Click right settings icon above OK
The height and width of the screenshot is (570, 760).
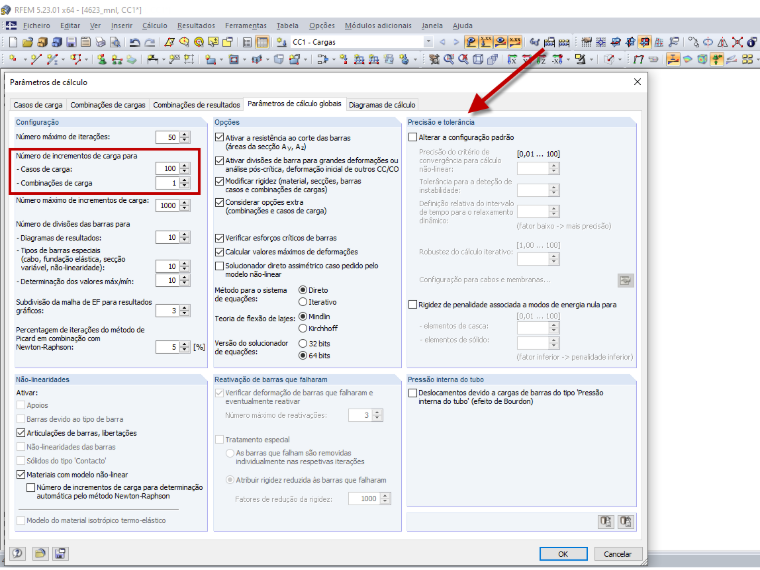pyautogui.click(x=626, y=522)
